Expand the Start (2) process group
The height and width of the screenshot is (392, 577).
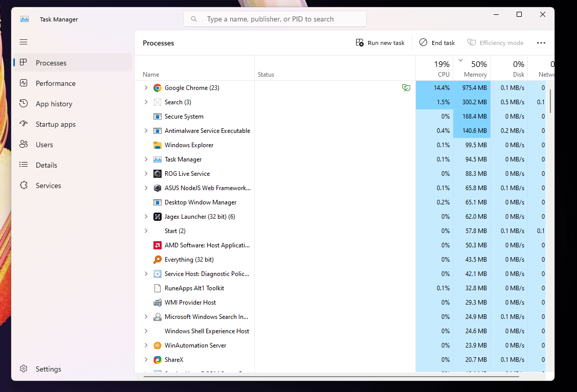point(146,231)
